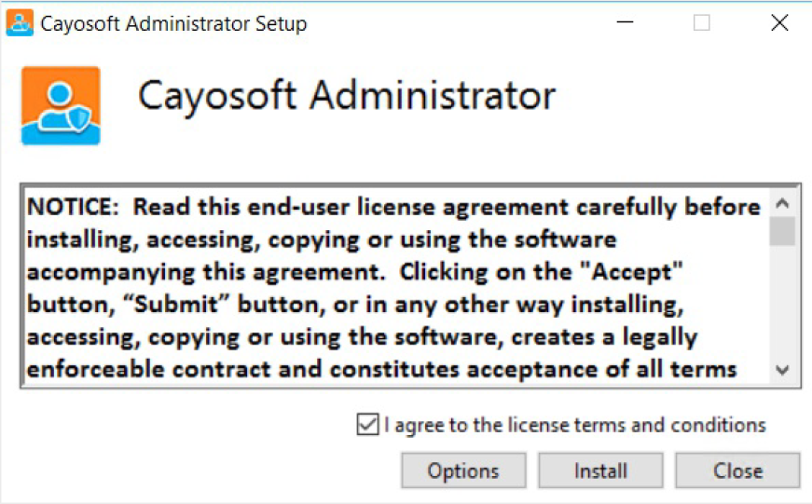Screen dimensions: 812x504
Task: Click the "enforceable contract" line of the license
Action: pos(381,370)
